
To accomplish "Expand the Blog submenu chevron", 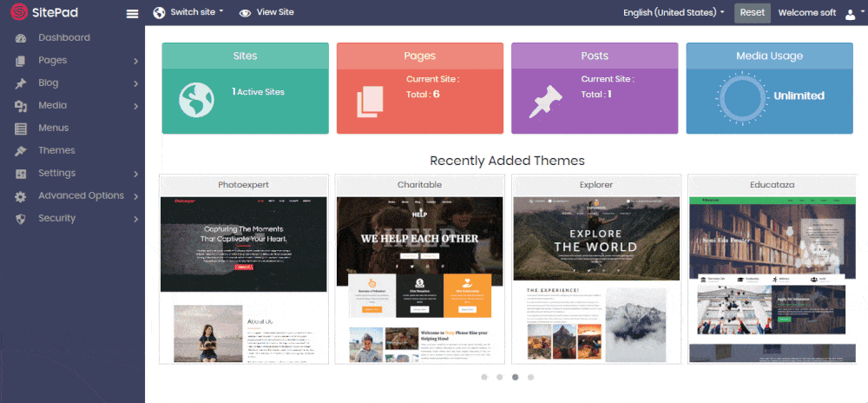I will [135, 83].
